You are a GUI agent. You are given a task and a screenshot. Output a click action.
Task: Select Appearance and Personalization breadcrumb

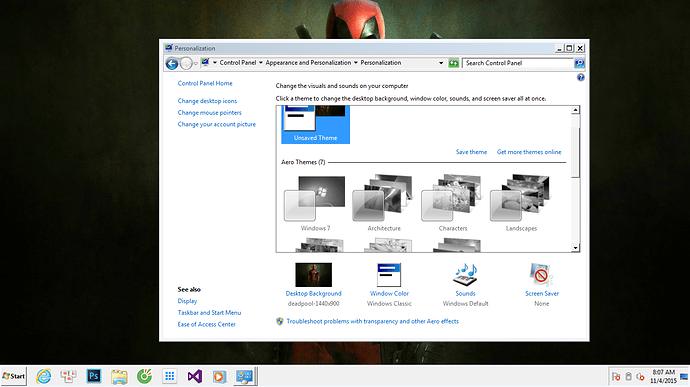click(x=308, y=63)
